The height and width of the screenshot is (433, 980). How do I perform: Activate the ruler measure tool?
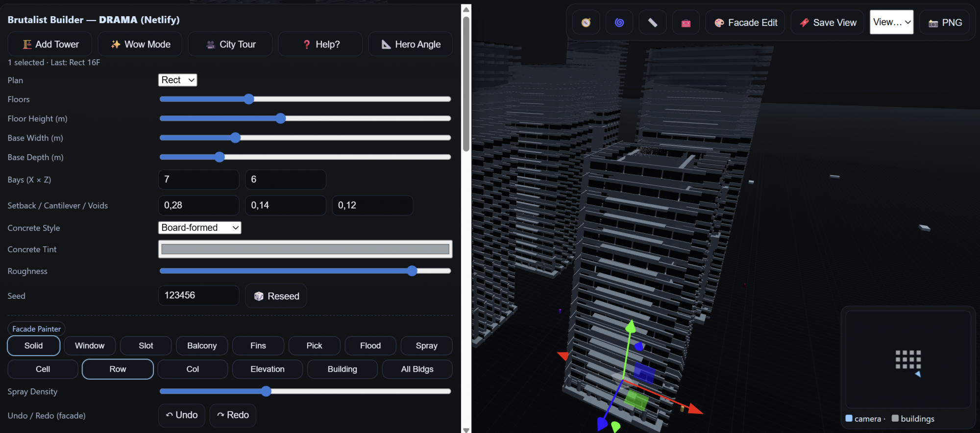[653, 23]
